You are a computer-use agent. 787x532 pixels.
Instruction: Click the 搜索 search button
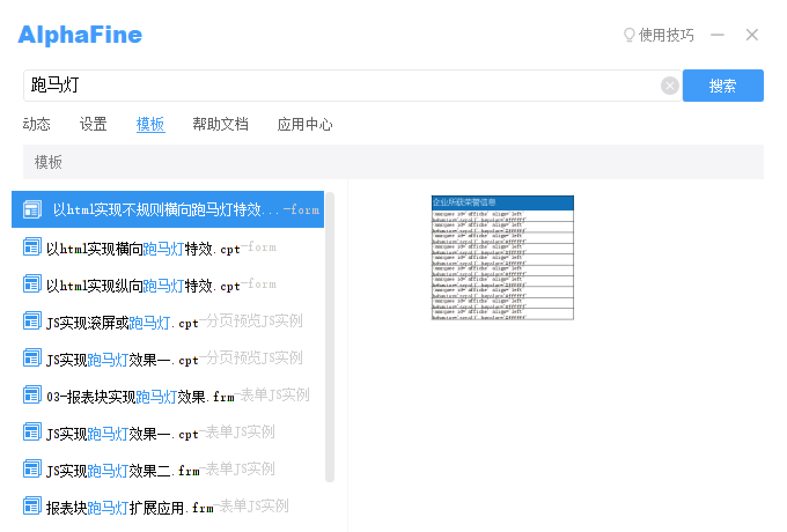point(723,86)
